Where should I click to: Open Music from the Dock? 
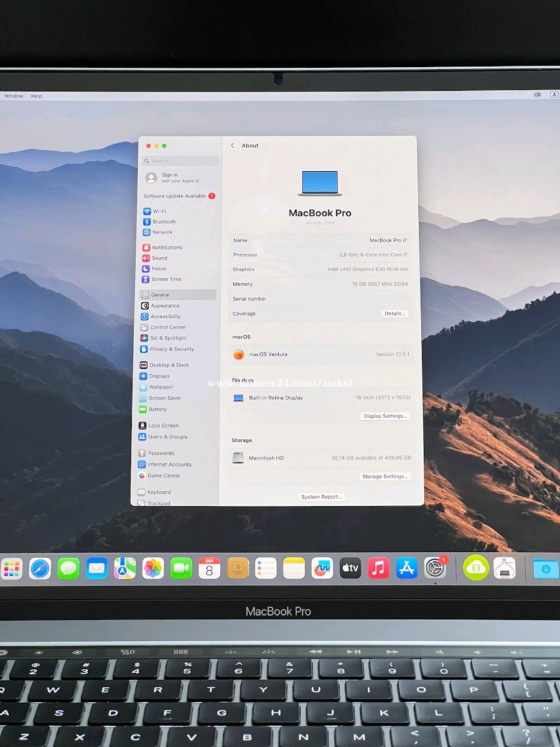pyautogui.click(x=378, y=568)
